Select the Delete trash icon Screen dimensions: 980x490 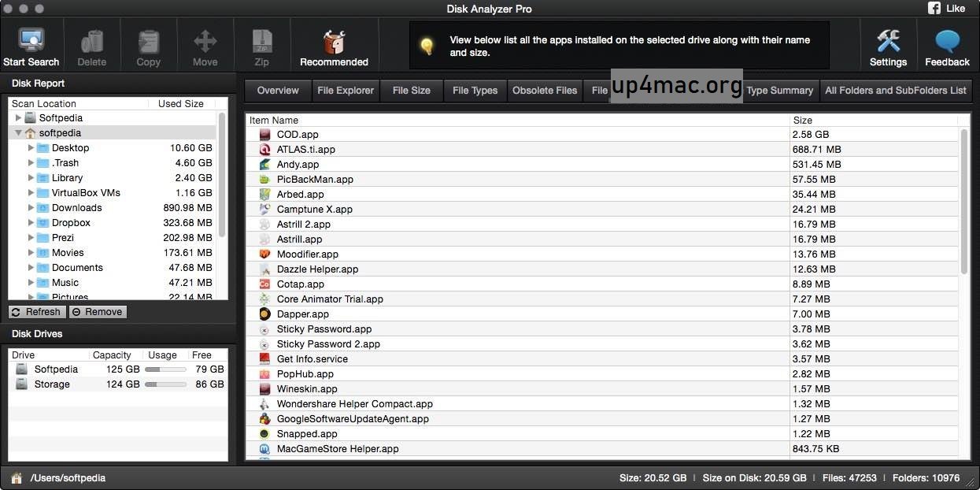click(x=91, y=39)
